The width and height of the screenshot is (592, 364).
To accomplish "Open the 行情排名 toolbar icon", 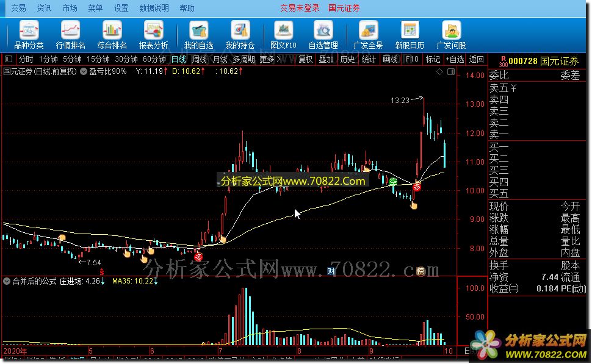I will (71, 35).
